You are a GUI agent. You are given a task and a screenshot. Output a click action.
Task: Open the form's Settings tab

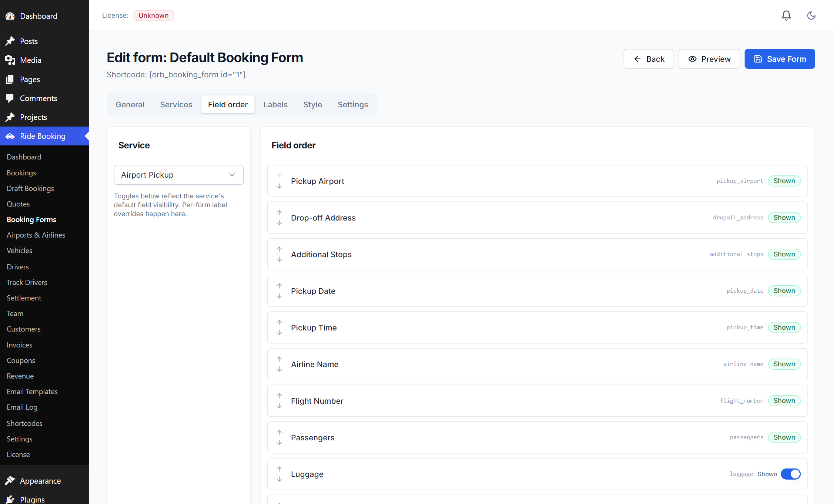(353, 104)
